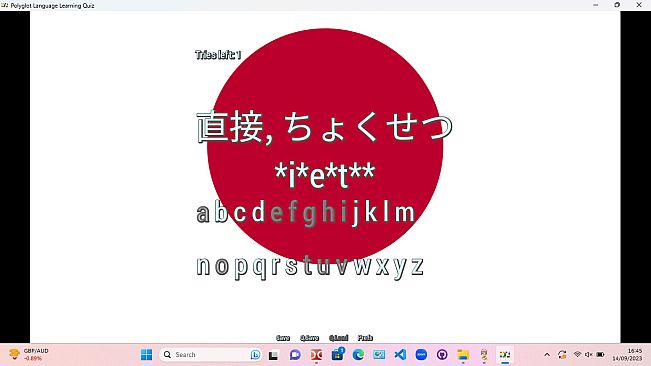
Task: Guess the letter s
Action: pyautogui.click(x=291, y=266)
